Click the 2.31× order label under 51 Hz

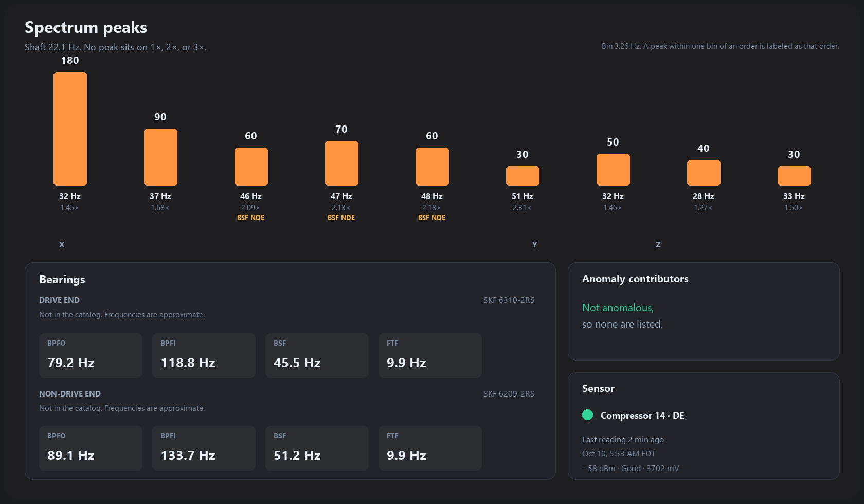[x=522, y=208]
